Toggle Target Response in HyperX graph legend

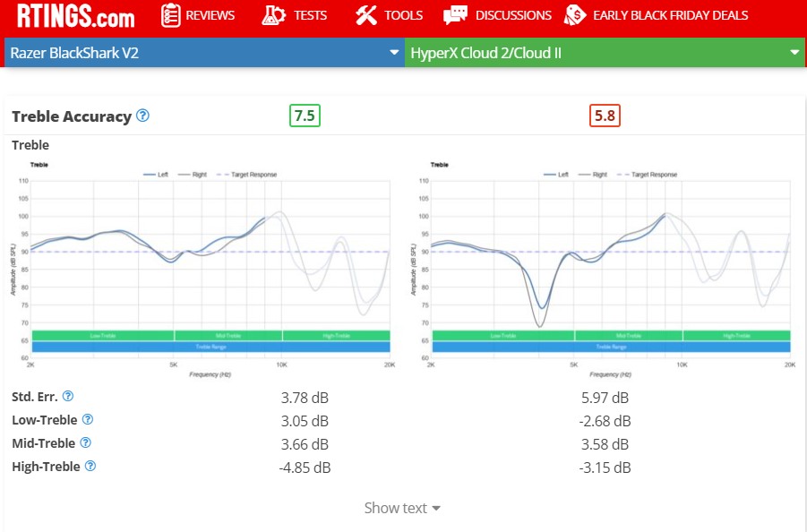[648, 175]
